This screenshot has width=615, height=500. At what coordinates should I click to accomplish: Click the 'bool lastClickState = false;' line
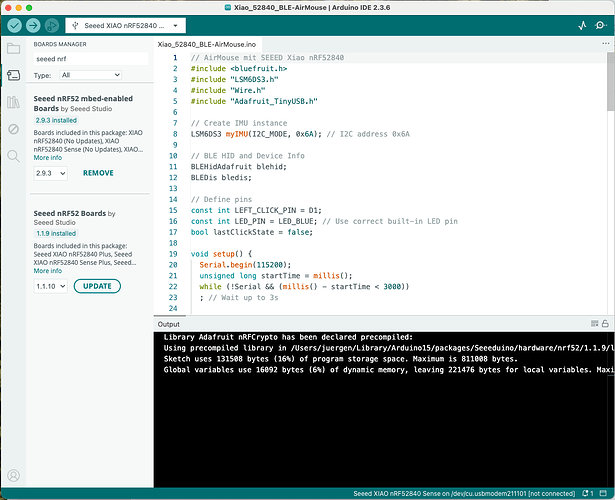[252, 233]
